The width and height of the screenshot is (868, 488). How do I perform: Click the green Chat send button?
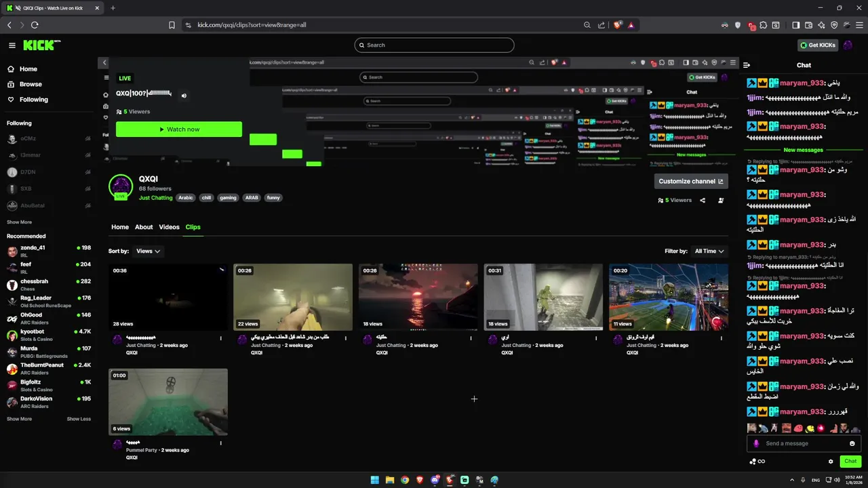click(850, 462)
